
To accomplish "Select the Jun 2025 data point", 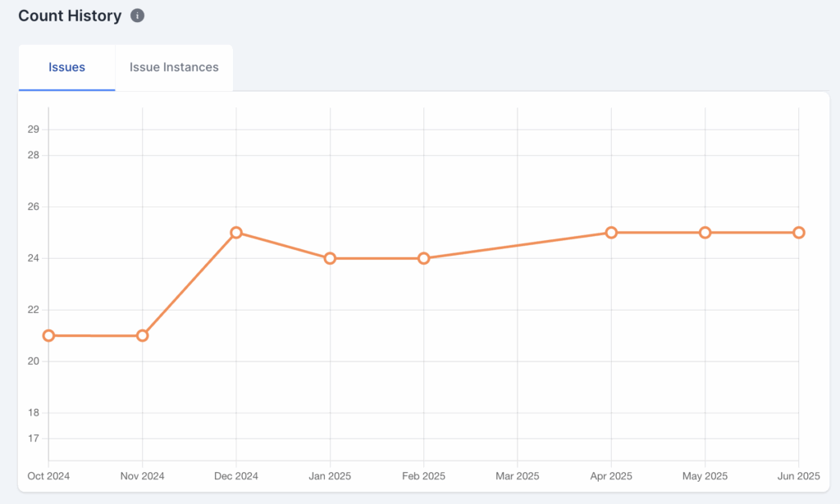I will click(x=799, y=232).
